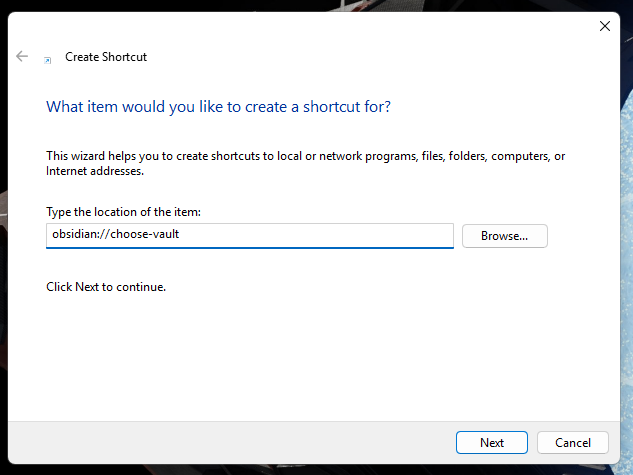Open the Browse... file picker
This screenshot has height=475, width=633.
tap(505, 236)
